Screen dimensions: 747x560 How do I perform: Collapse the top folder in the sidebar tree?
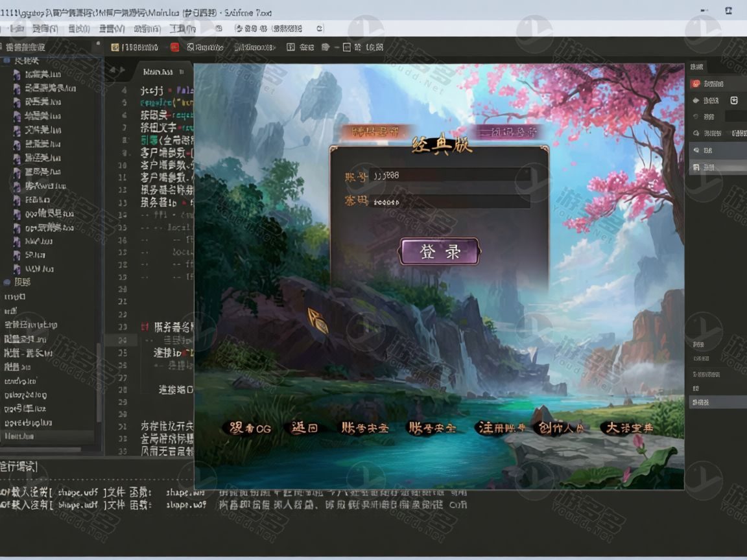click(6, 60)
